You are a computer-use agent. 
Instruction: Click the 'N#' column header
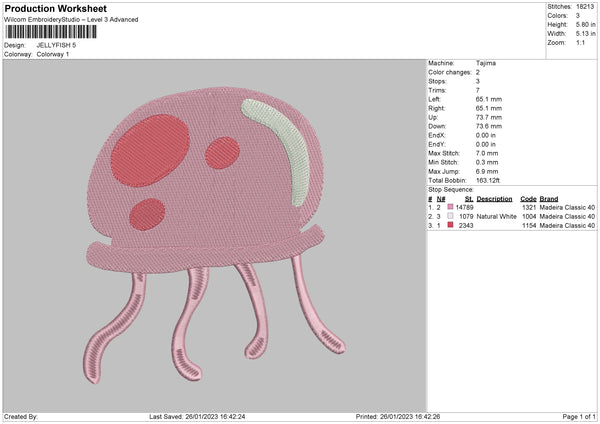[x=441, y=199]
